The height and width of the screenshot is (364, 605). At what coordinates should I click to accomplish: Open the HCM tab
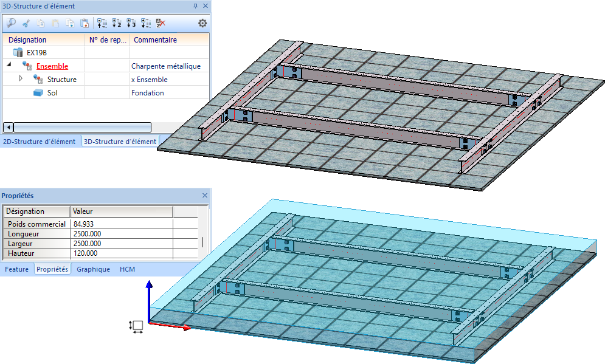(x=127, y=269)
